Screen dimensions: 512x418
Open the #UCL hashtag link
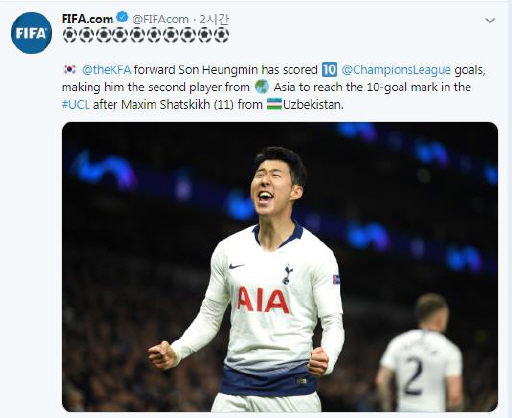(x=76, y=105)
